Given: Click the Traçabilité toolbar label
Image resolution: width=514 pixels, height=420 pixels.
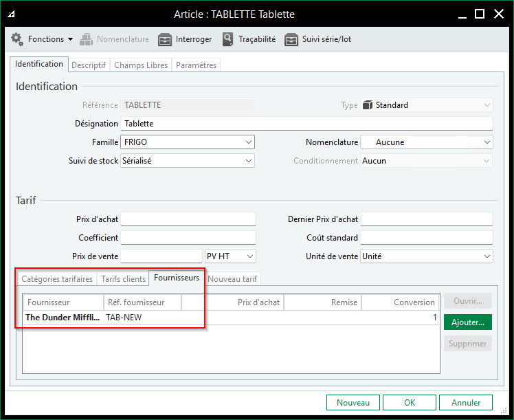Looking at the screenshot, I should coord(257,39).
